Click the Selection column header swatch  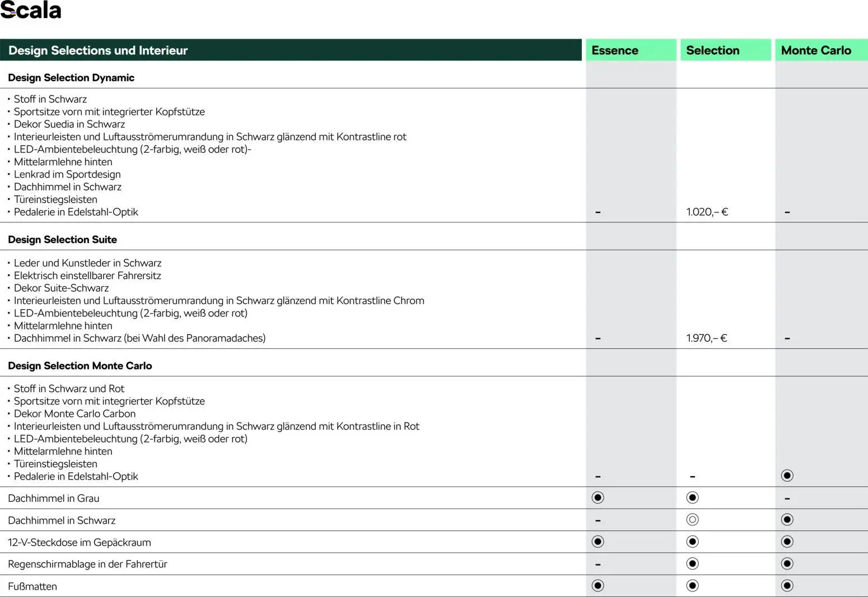(x=725, y=50)
